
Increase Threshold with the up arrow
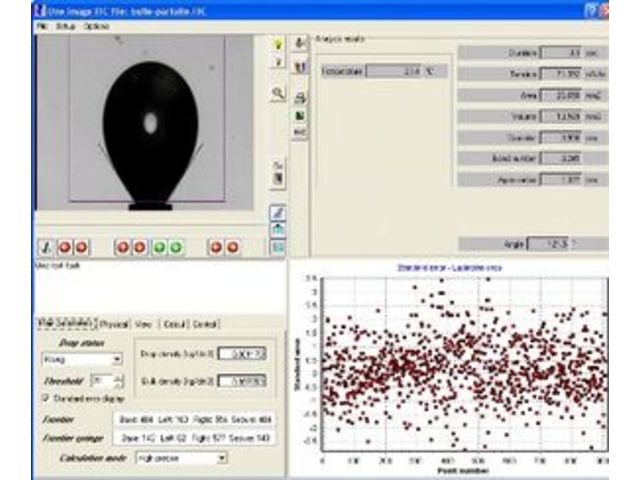pos(118,378)
